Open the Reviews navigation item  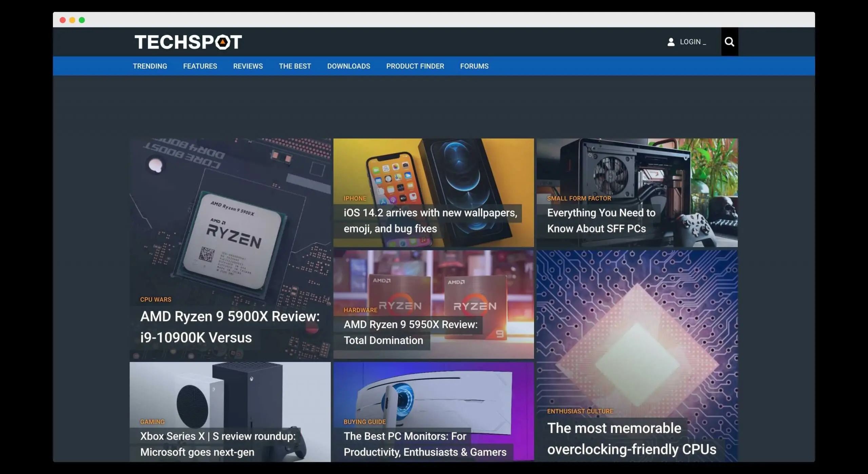[x=248, y=66]
